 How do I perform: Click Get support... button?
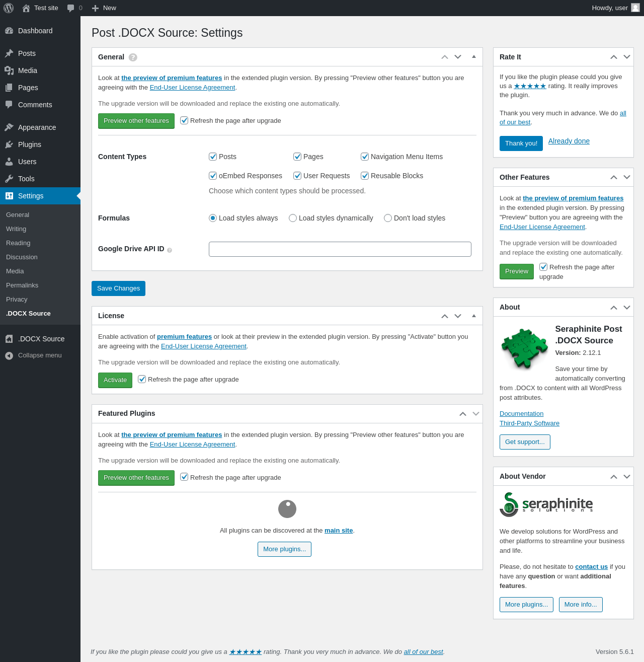coord(525,442)
